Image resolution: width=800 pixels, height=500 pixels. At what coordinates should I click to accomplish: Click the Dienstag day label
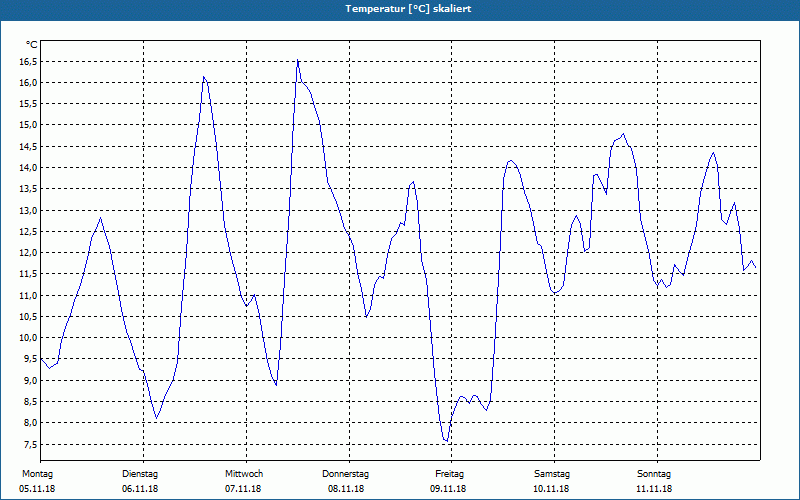[140, 474]
